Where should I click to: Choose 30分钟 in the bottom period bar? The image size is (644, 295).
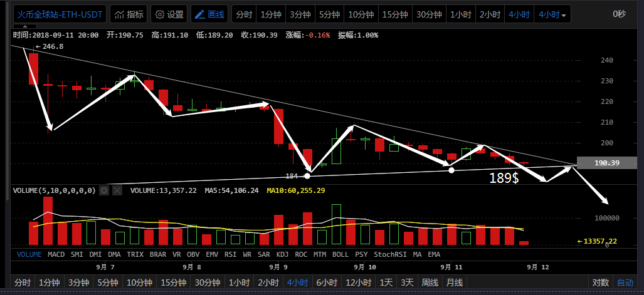point(208,282)
